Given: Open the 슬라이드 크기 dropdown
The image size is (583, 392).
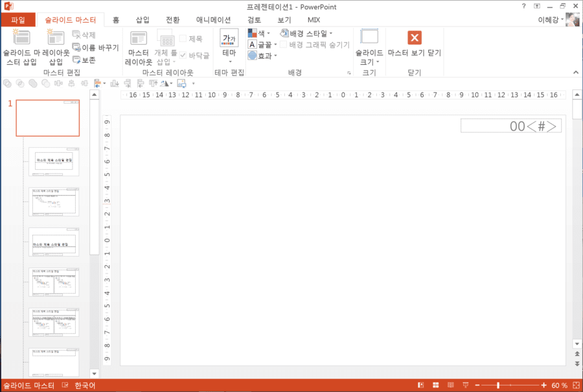Looking at the screenshot, I should (369, 47).
